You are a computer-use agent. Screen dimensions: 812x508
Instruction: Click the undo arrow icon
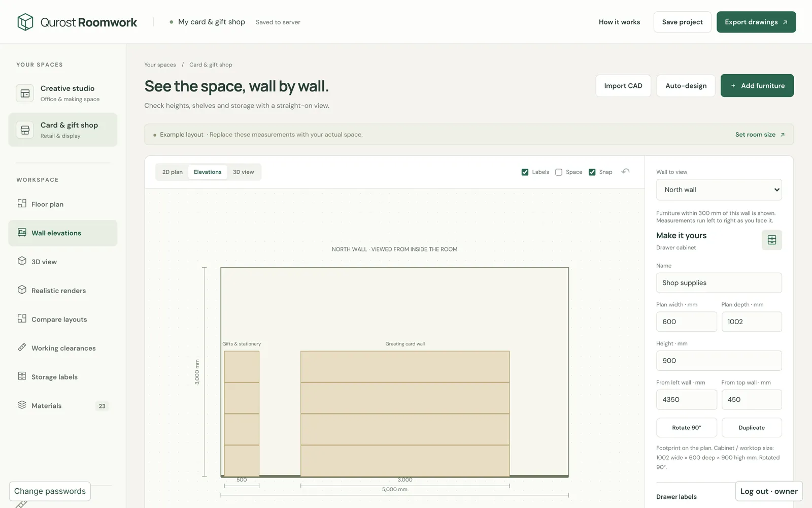[x=625, y=171]
